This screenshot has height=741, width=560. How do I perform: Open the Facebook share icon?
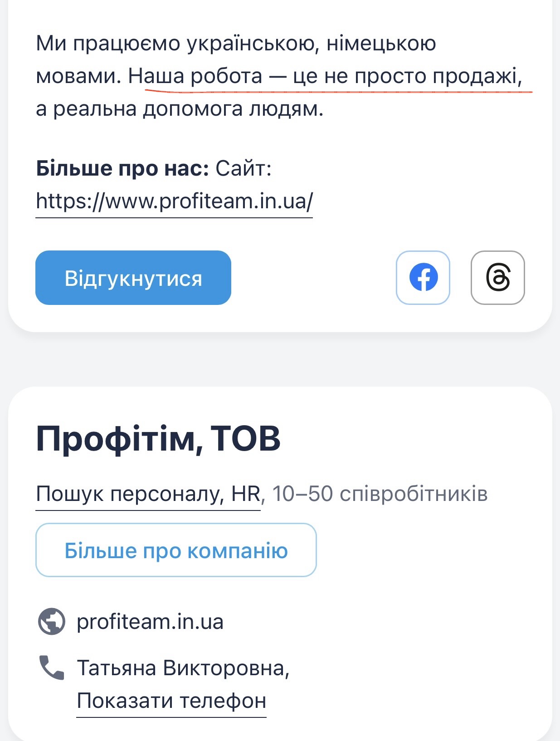(423, 278)
